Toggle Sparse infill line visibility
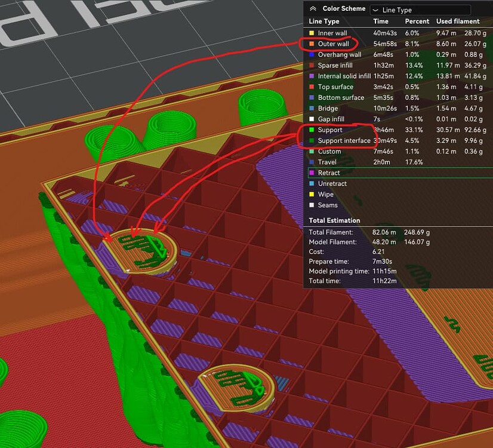 pos(335,66)
